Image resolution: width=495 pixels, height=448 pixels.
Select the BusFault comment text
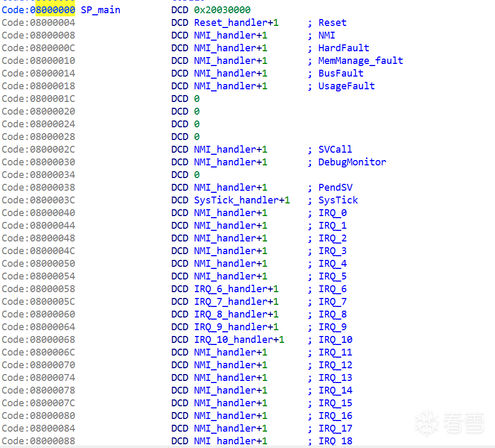click(341, 73)
